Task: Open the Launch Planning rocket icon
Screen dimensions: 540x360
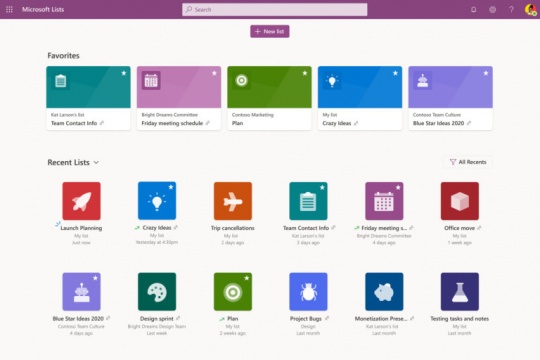Action: (x=81, y=201)
